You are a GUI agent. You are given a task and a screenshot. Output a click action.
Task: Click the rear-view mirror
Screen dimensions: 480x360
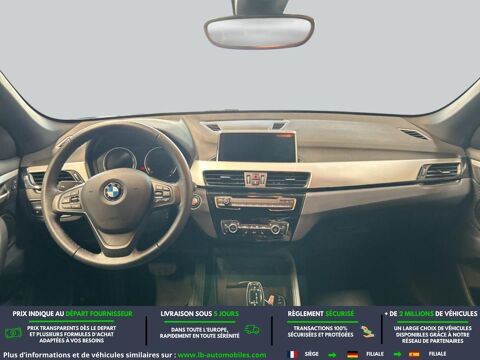coord(259,32)
